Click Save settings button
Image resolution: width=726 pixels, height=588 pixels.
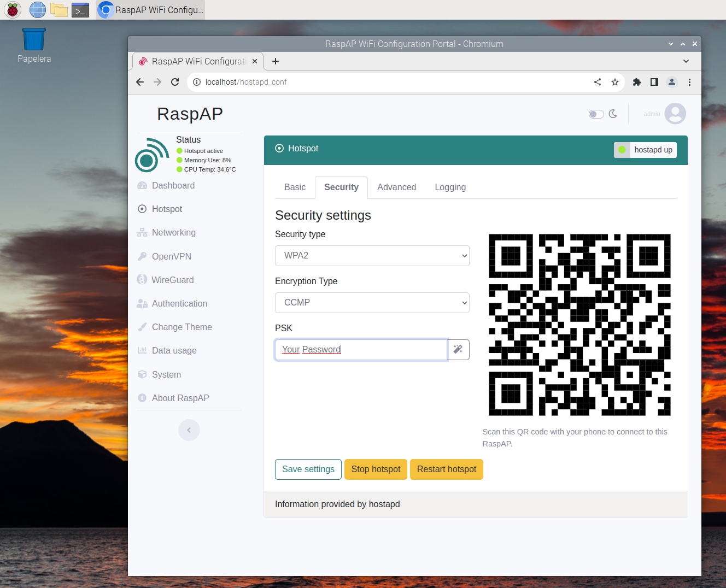tap(308, 469)
